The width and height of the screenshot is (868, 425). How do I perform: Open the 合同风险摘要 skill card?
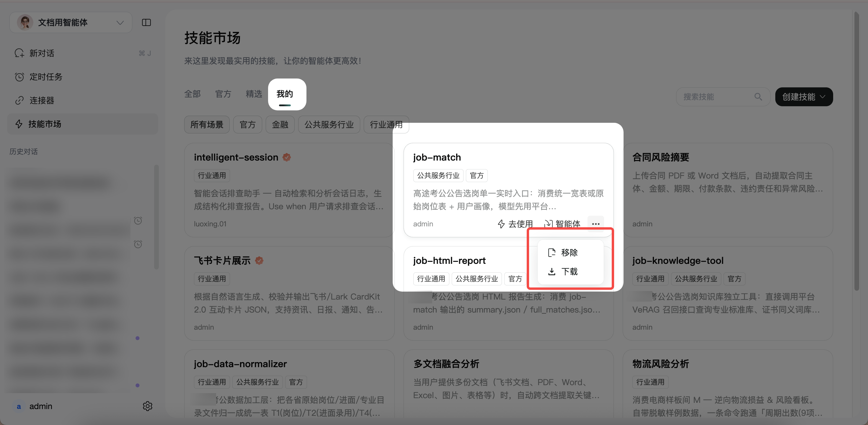pos(728,190)
